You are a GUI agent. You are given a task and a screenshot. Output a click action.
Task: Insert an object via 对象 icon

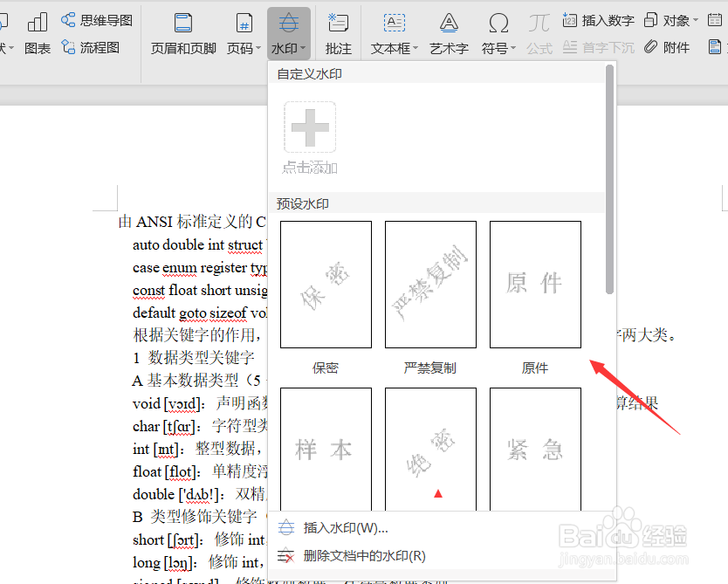(x=668, y=18)
